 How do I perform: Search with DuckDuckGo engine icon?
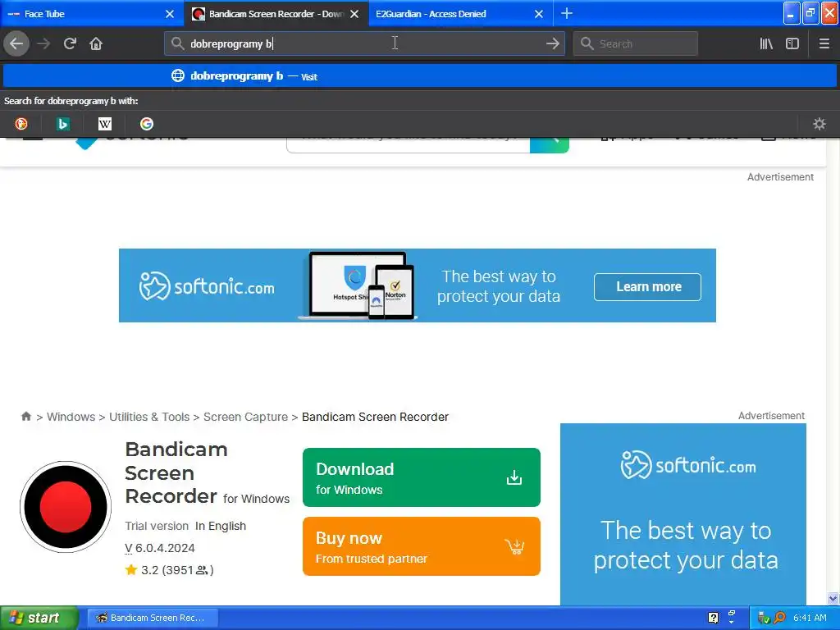pyautogui.click(x=21, y=124)
